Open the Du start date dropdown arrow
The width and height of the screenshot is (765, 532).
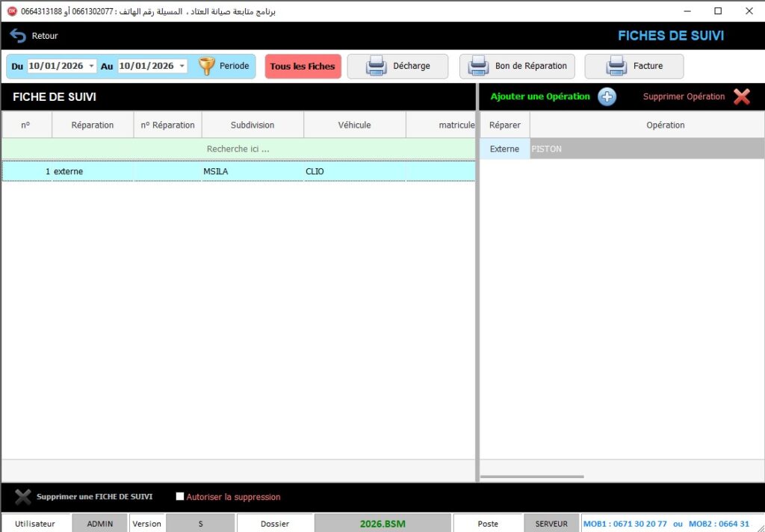click(92, 66)
